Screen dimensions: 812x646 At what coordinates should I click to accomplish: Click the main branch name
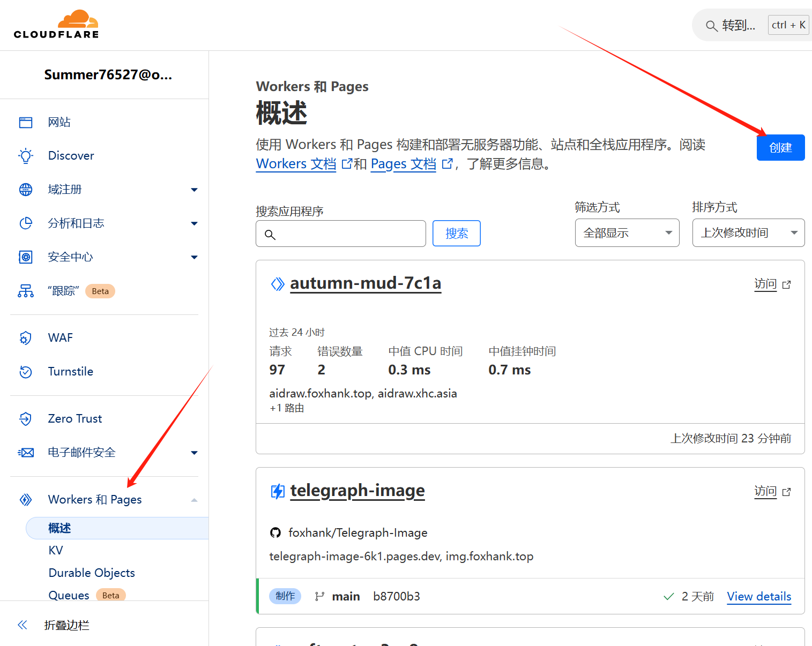[346, 596]
